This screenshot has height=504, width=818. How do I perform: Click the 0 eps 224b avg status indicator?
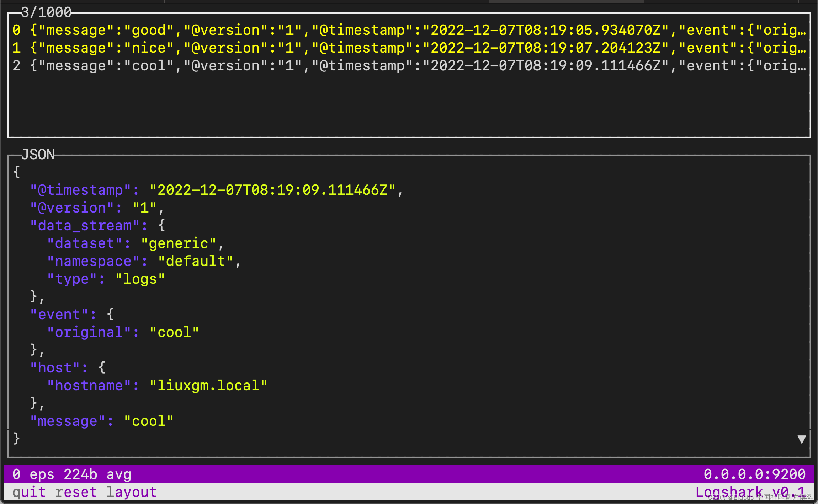[x=71, y=474]
